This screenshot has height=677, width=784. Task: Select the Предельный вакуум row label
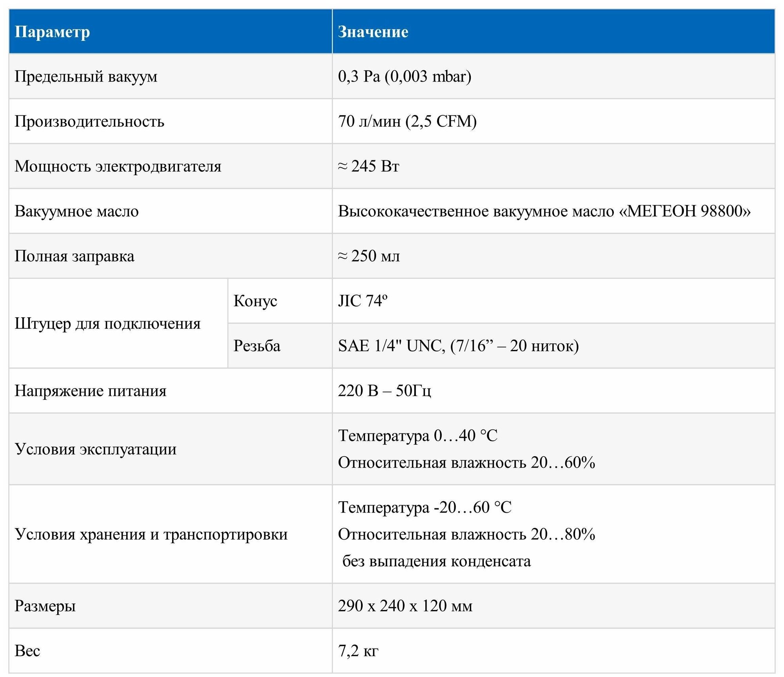[x=86, y=76]
